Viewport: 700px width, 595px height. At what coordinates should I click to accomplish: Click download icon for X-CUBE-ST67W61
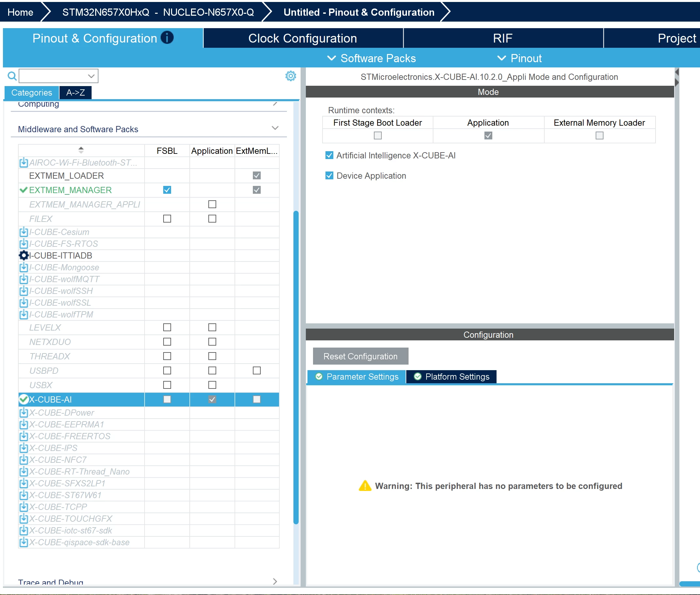[24, 495]
